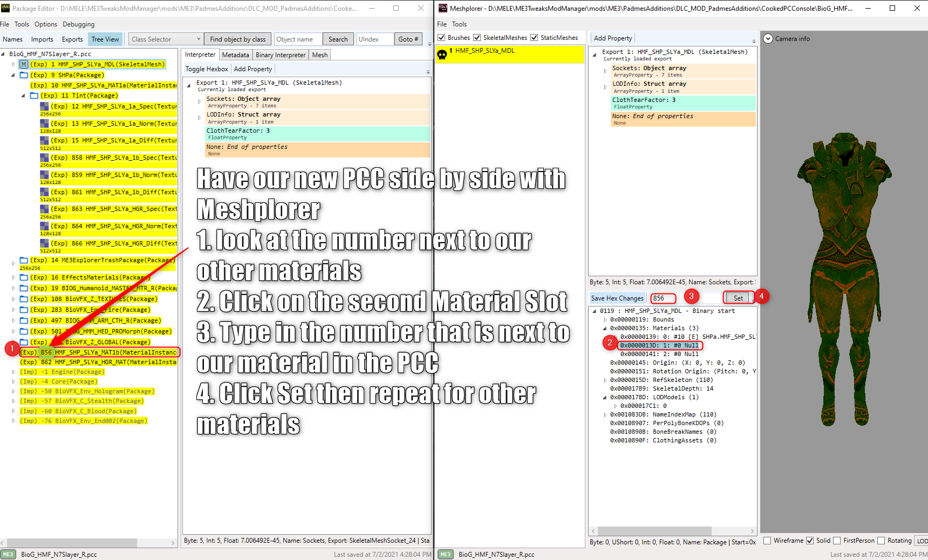Open the Options menu in Package Editor
The width and height of the screenshot is (928, 560).
[x=46, y=24]
